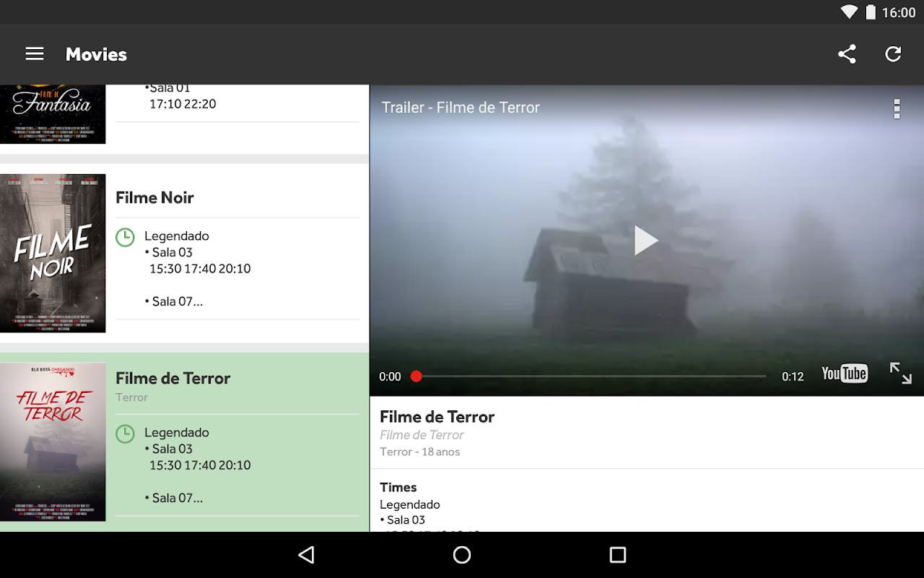Click the 0:12 video duration label
The height and width of the screenshot is (578, 924).
[793, 376]
